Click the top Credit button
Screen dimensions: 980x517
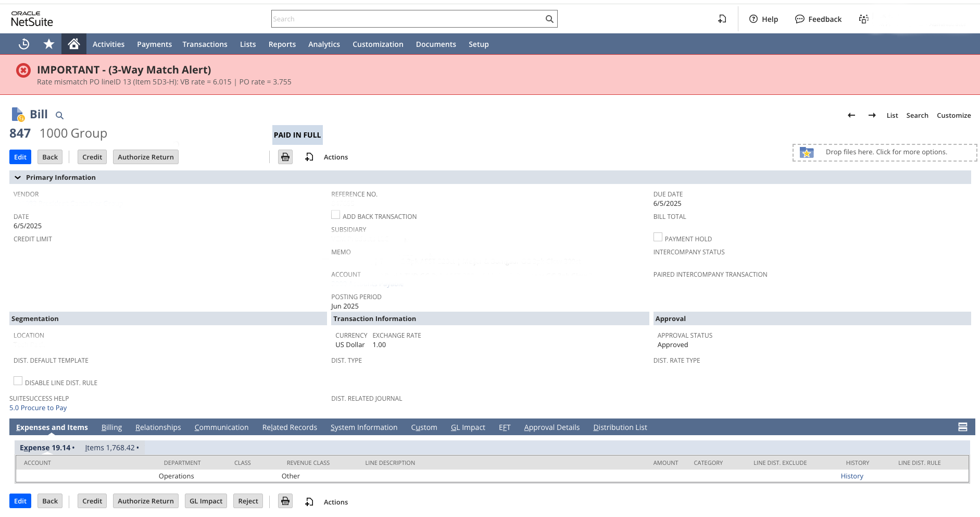92,157
